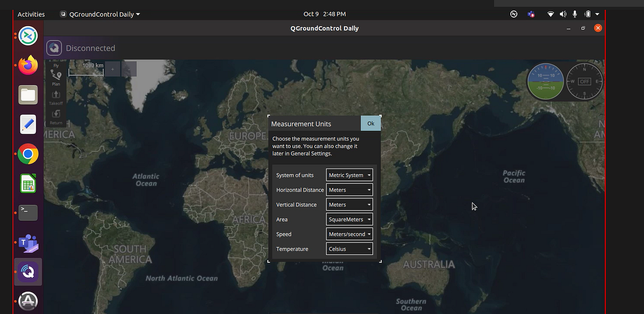Image resolution: width=644 pixels, height=314 pixels.
Task: Launch Firefox from the dock
Action: pos(28,65)
